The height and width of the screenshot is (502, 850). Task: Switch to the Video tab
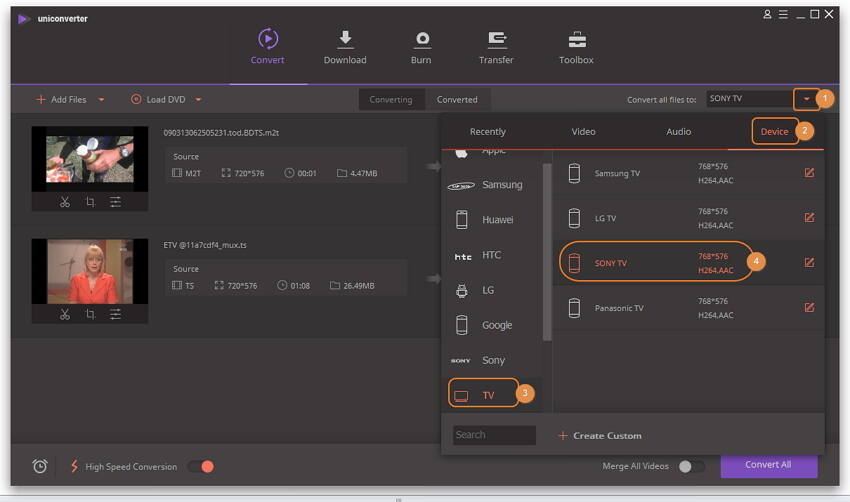(x=583, y=132)
